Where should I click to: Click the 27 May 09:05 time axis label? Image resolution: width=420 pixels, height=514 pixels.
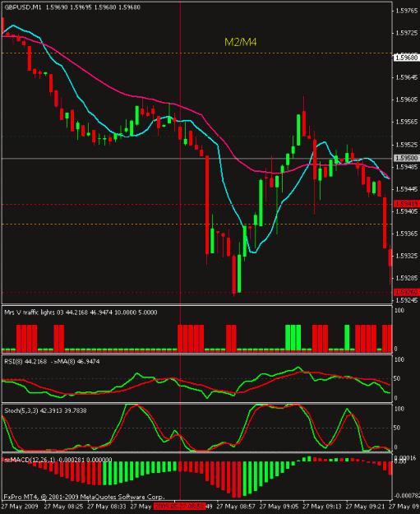click(279, 507)
